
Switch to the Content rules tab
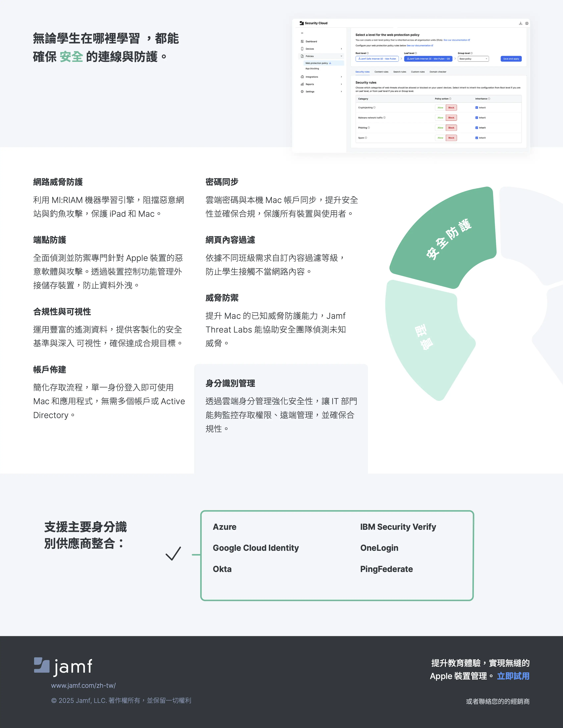coord(381,72)
